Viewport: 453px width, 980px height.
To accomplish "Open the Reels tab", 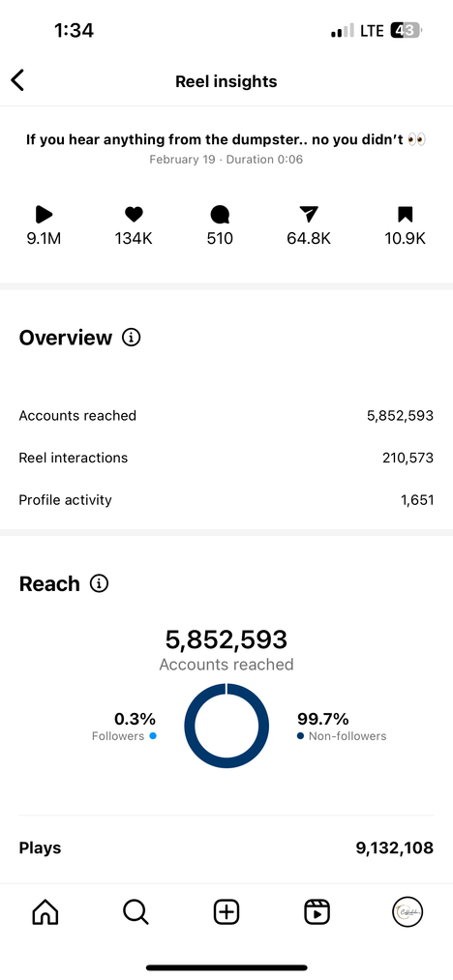I will (317, 912).
